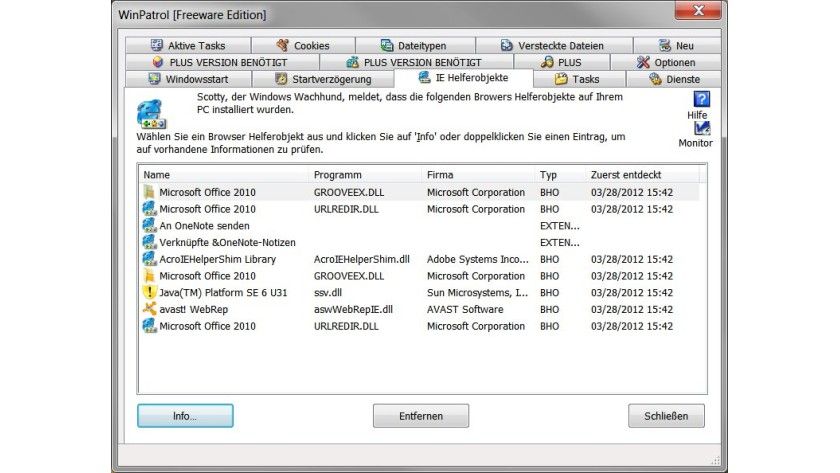Screen dimensions: 840x473
Task: Click the AcroIEHelperShim.dll program cell
Action: click(x=362, y=259)
